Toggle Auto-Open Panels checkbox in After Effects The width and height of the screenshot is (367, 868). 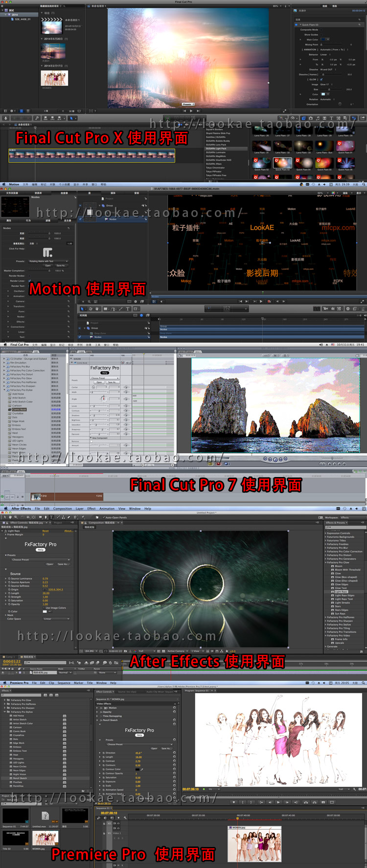coord(104,517)
